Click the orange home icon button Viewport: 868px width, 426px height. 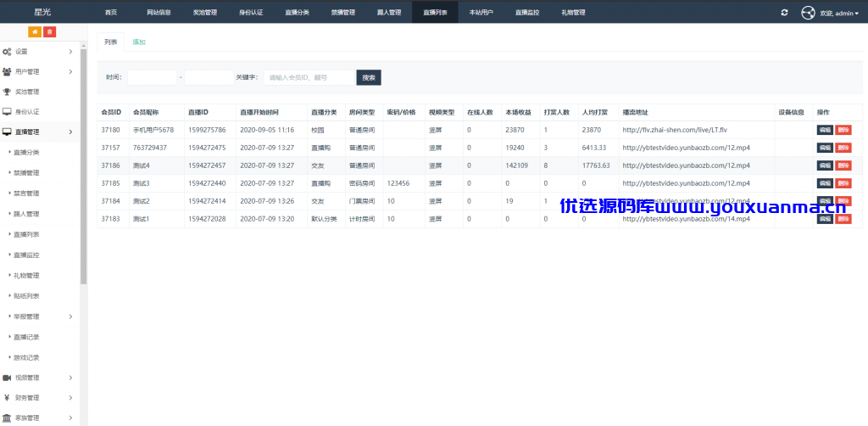pos(35,32)
